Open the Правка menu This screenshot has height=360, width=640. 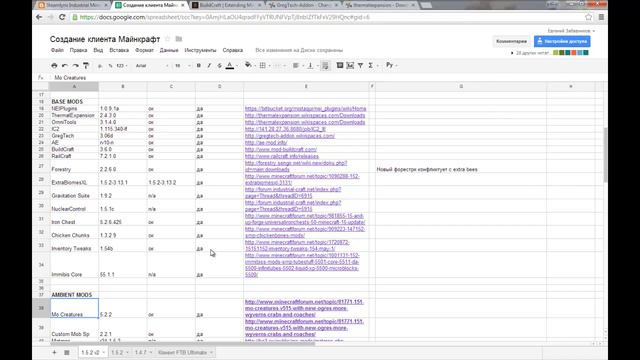pyautogui.click(x=78, y=50)
